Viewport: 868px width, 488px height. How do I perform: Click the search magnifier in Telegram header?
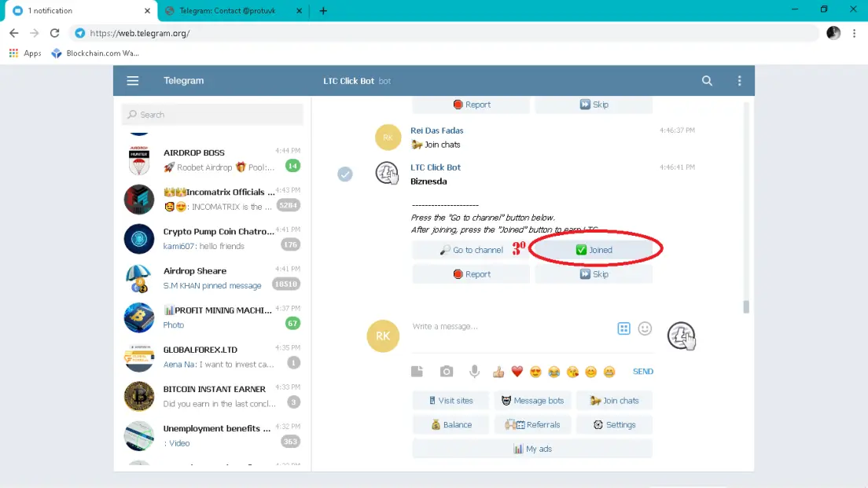point(707,81)
